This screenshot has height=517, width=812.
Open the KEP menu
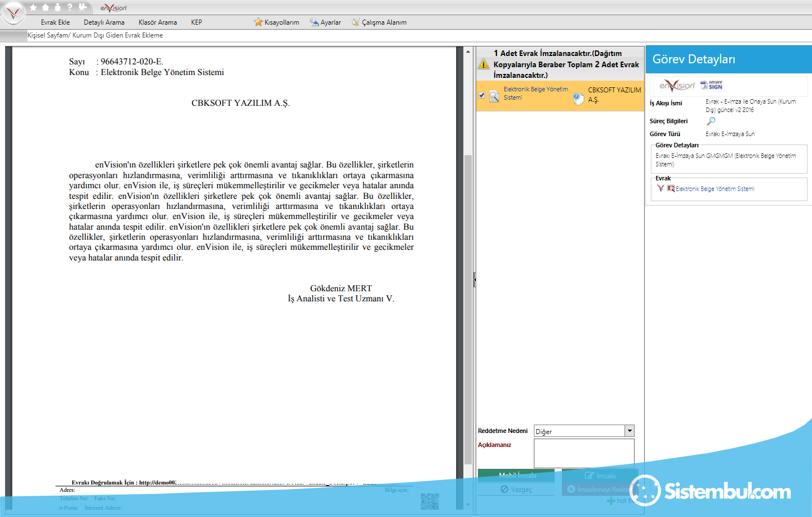click(x=196, y=22)
